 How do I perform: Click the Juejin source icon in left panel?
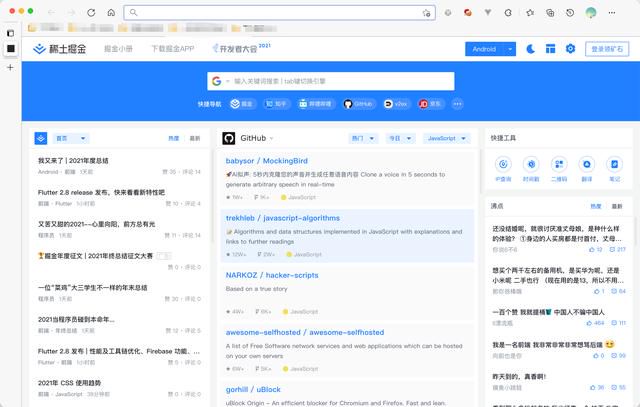point(41,138)
